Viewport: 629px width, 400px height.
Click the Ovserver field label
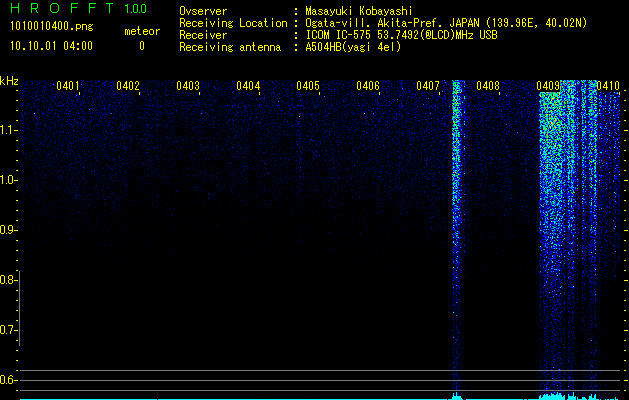[203, 11]
